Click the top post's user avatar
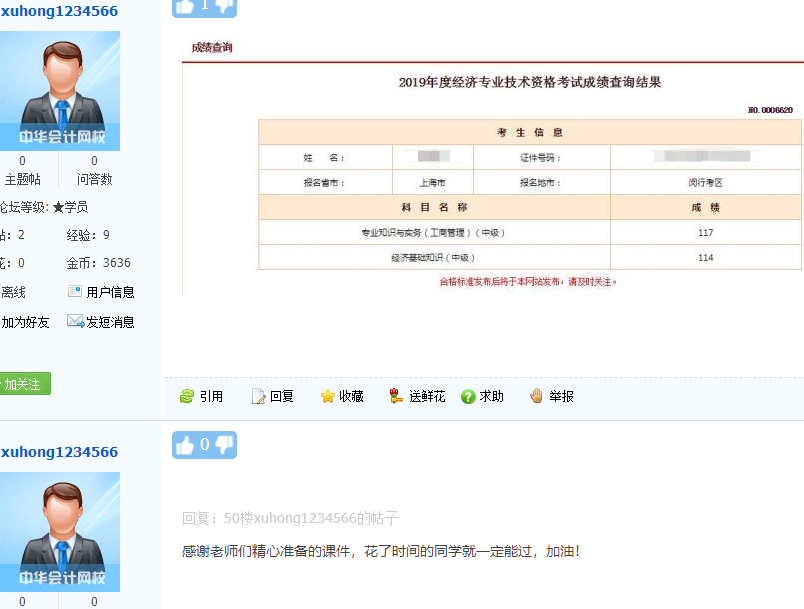This screenshot has width=804, height=609. point(60,91)
